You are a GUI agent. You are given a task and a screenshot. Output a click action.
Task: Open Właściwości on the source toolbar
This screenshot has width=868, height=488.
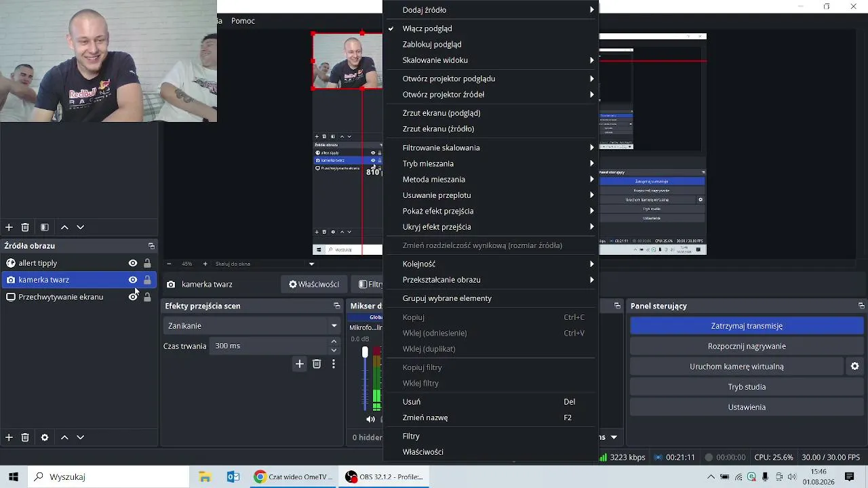tap(314, 285)
